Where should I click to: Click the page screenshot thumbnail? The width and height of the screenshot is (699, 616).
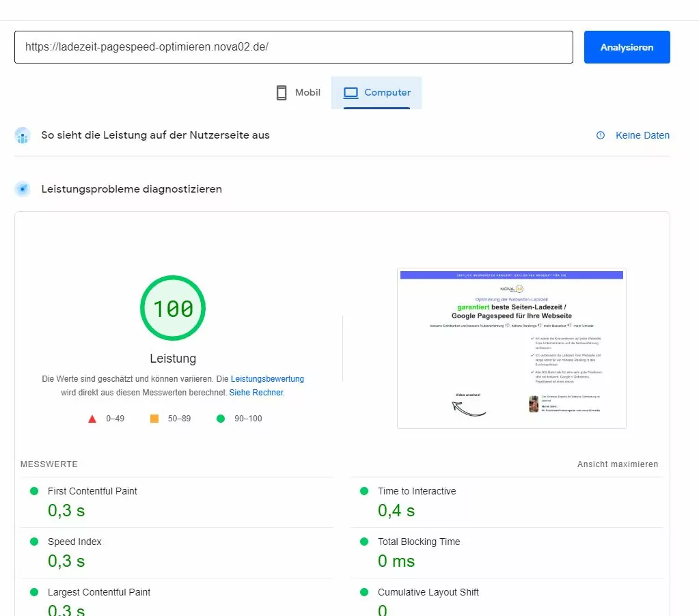coord(512,348)
